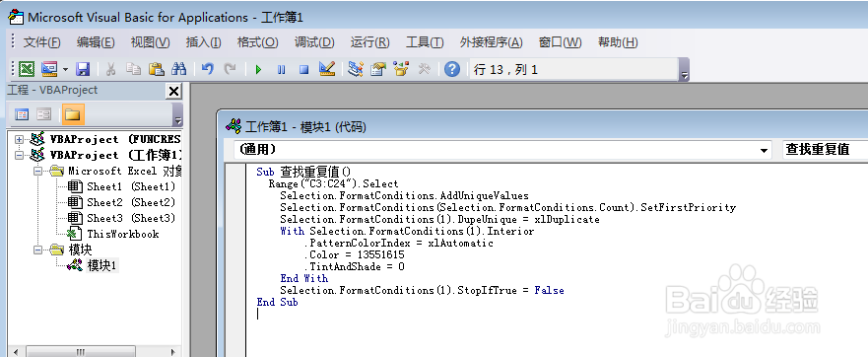Select Sheet1 (Sheet1) in project tree

click(x=131, y=186)
